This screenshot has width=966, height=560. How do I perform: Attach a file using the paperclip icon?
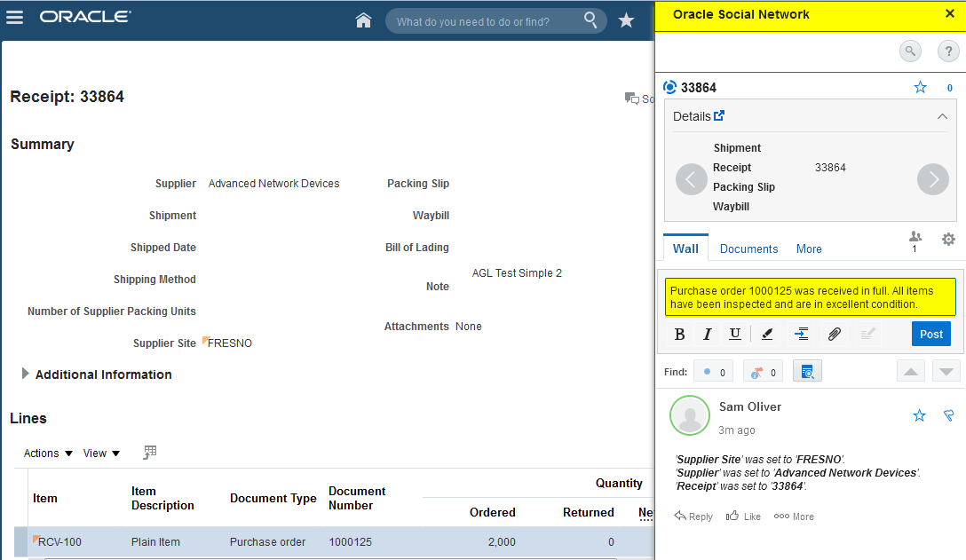click(x=834, y=334)
